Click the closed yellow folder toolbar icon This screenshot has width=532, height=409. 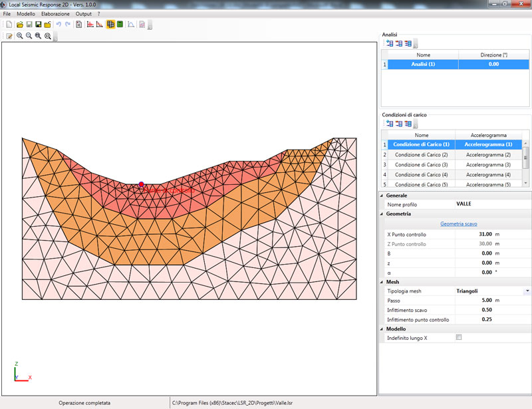click(47, 25)
